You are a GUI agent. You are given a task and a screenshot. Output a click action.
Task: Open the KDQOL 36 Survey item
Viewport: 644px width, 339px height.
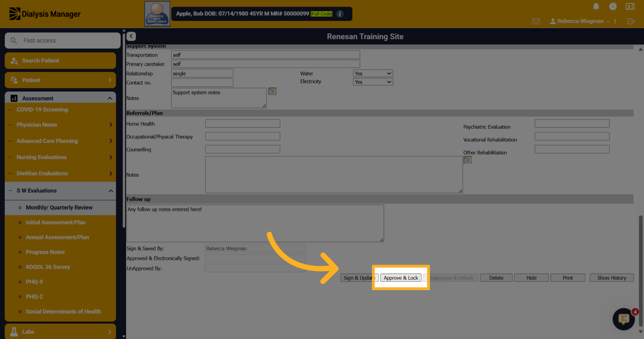click(48, 267)
